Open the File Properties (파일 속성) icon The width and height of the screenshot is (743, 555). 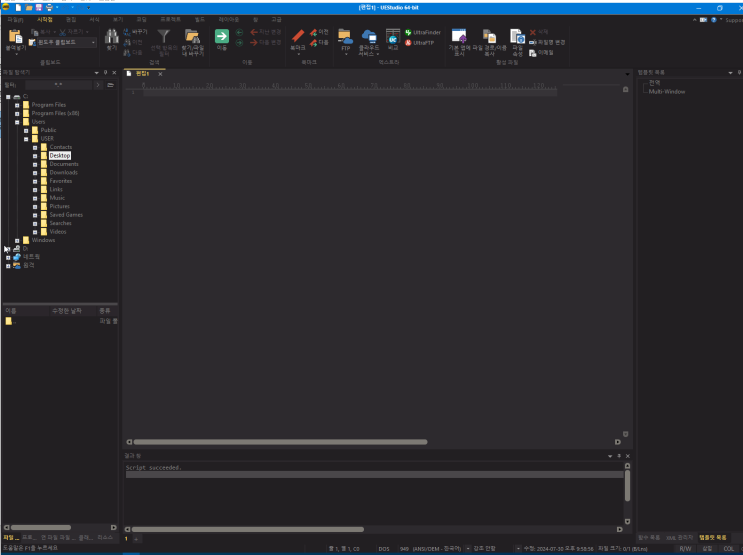[x=517, y=36]
